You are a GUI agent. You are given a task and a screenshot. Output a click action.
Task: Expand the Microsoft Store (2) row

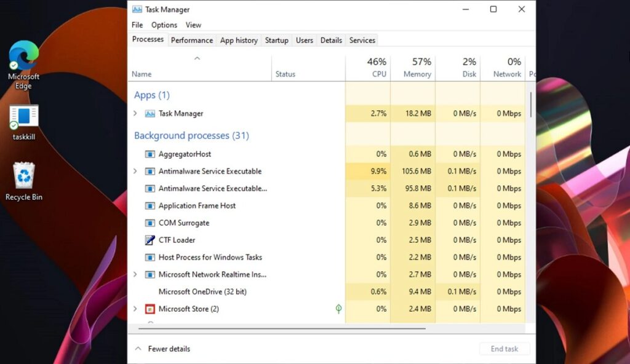coord(135,309)
